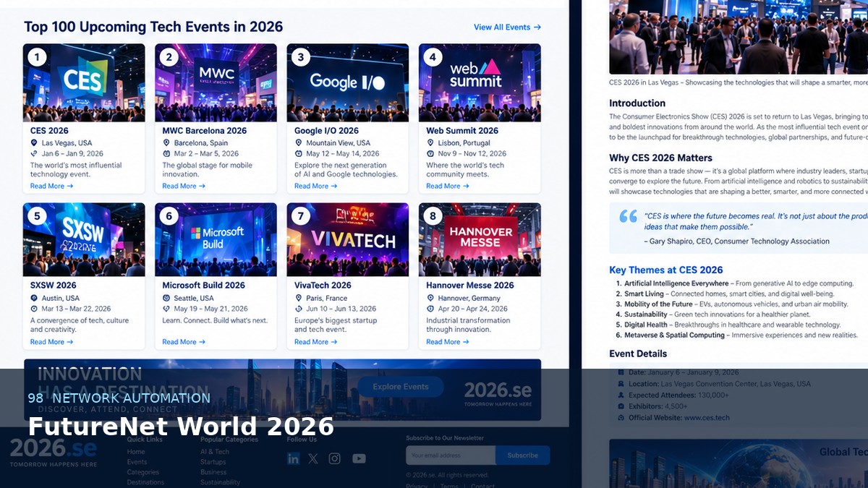Click Read More under MWC Barcelona 2026
The height and width of the screenshot is (488, 868).
pos(184,186)
